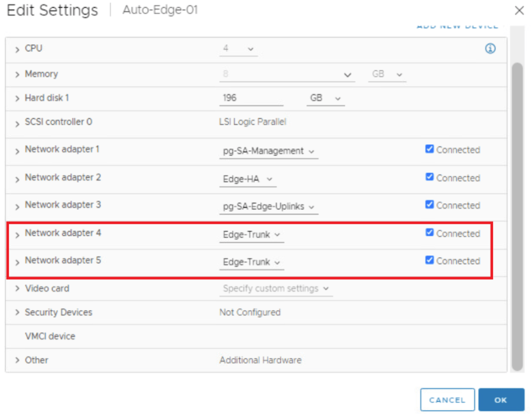532x419 pixels.
Task: Expand the Other hardware section
Action: coord(18,360)
